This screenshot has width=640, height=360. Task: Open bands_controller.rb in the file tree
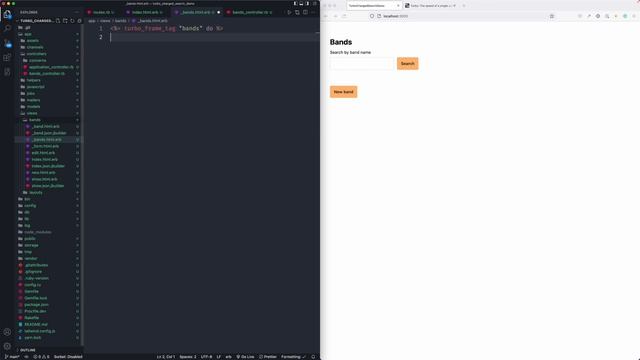47,73
